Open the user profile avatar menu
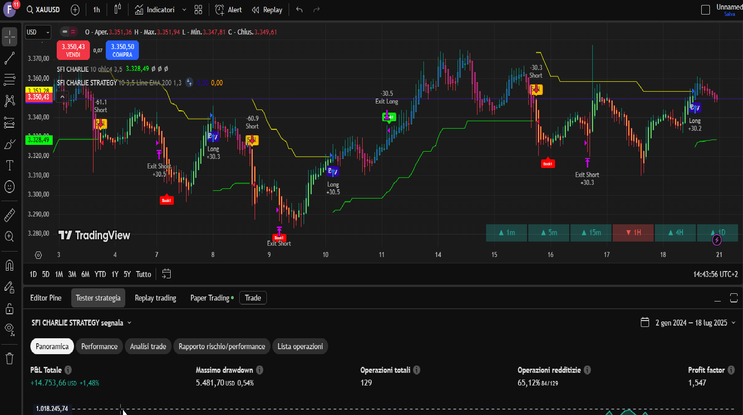This screenshot has width=743, height=415. pos(9,9)
